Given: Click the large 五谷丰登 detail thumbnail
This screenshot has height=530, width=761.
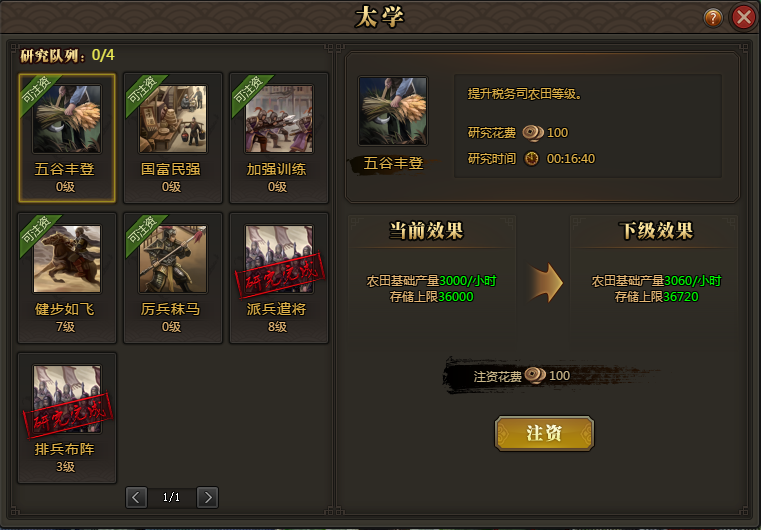Looking at the screenshot, I should pos(393,111).
